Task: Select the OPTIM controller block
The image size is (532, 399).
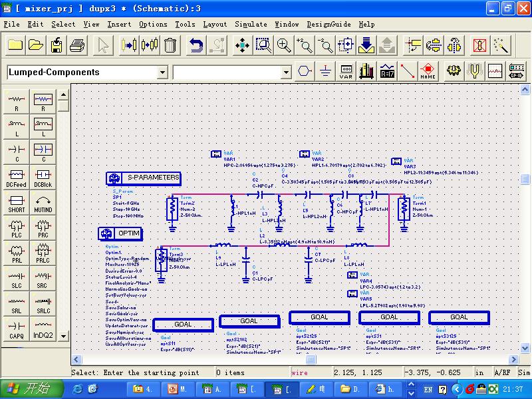Action: (x=120, y=233)
